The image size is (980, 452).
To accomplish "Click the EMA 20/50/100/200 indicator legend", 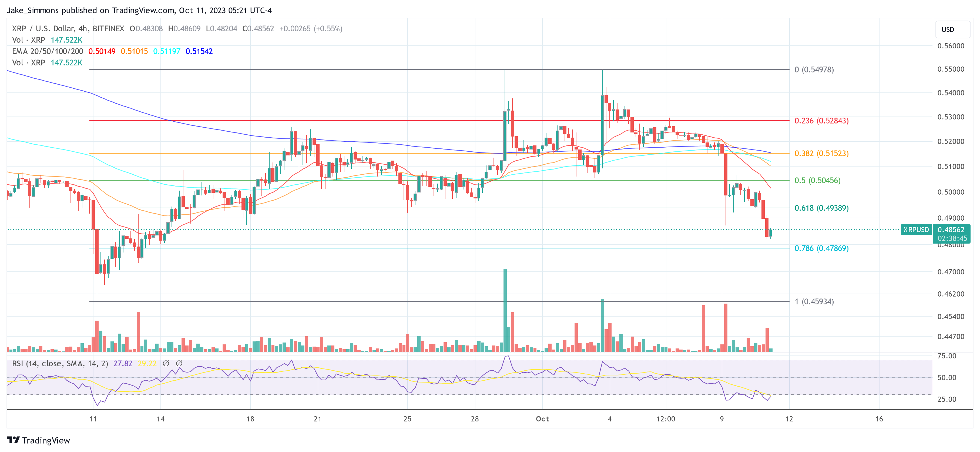I will 48,51.
